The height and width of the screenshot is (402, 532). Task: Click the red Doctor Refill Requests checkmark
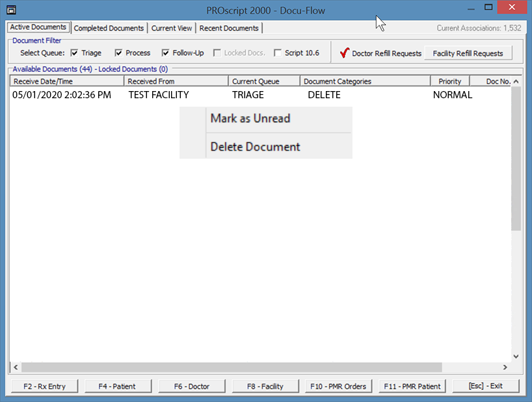[345, 53]
